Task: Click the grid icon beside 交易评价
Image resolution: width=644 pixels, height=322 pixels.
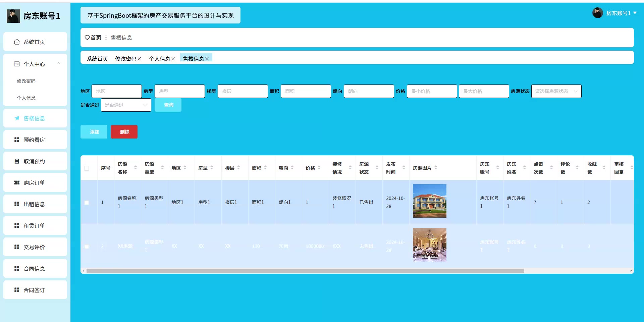Action: 17,247
